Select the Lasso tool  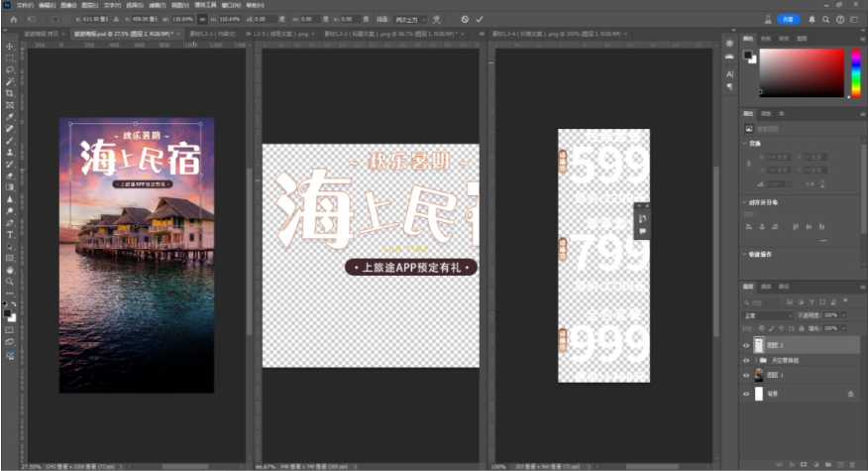click(10, 70)
